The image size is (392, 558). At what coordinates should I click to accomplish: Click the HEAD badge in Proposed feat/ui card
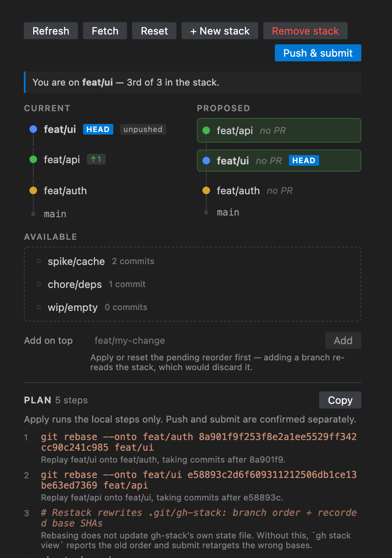[304, 161]
